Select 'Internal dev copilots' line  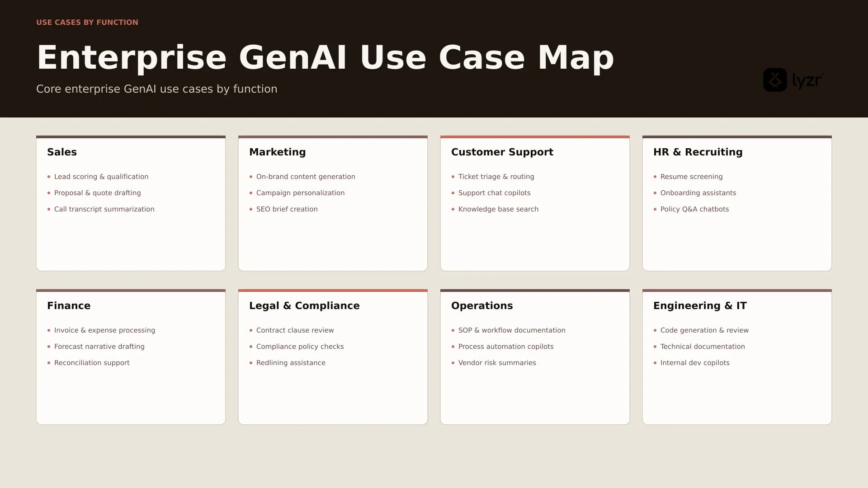(695, 363)
